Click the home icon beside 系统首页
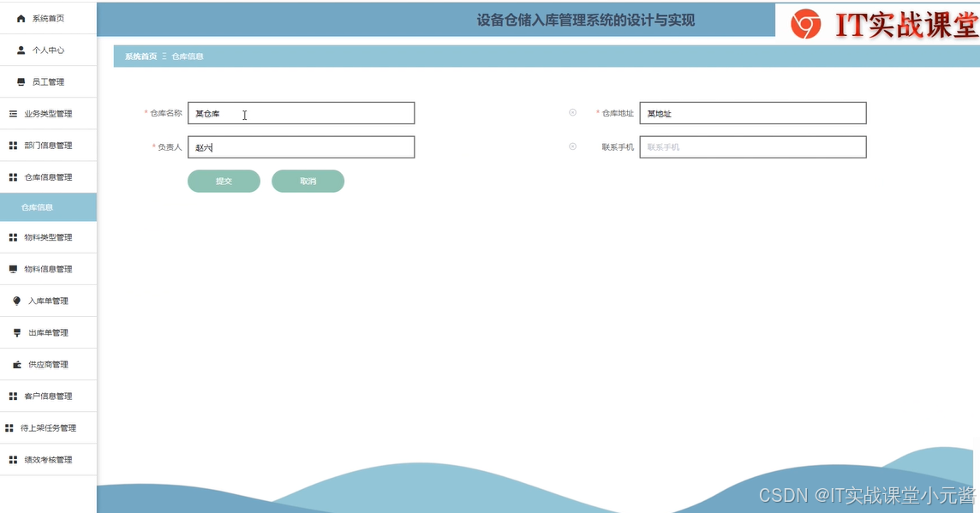980x513 pixels. (x=20, y=18)
